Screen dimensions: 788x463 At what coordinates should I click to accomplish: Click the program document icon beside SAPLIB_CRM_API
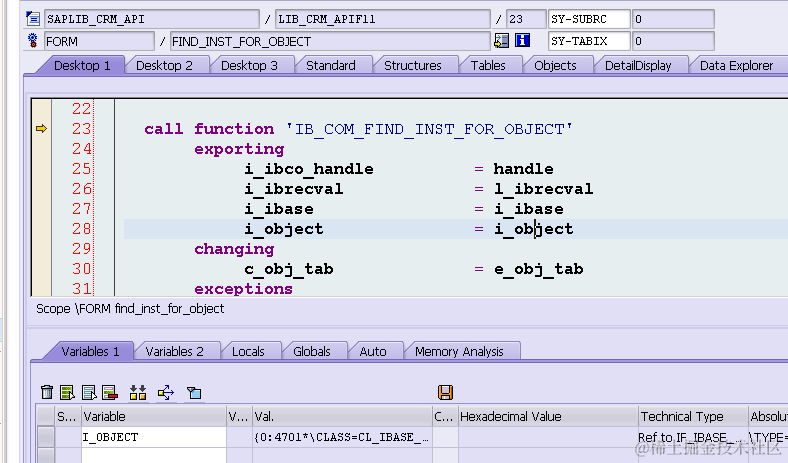(33, 19)
